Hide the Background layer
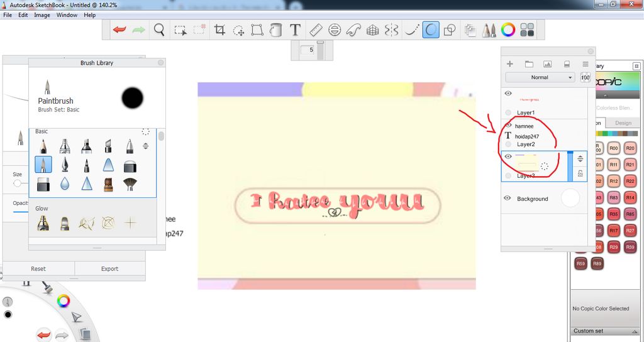The image size is (644, 342). [508, 198]
